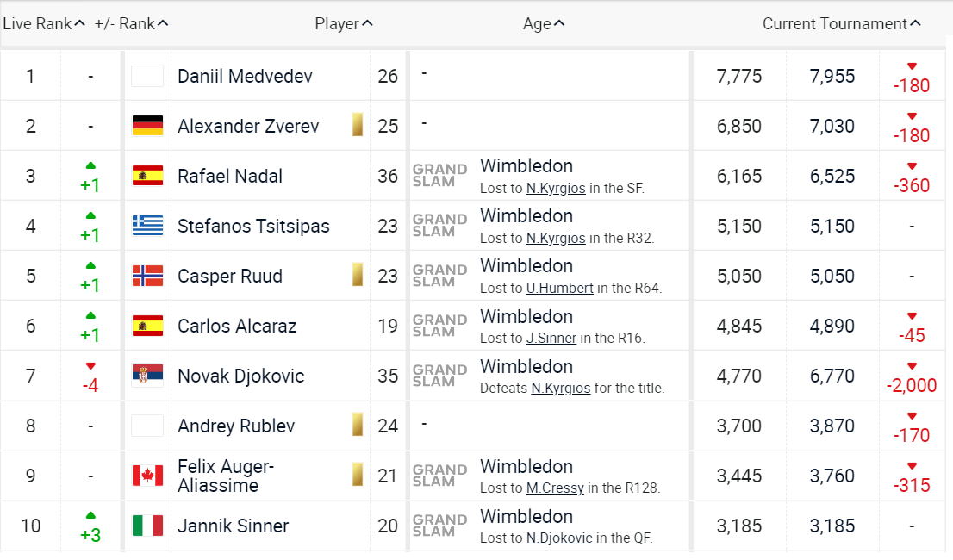Screen dimensions: 953x560
Task: Click the Italian flag next to Jannik Sinner
Action: [147, 524]
